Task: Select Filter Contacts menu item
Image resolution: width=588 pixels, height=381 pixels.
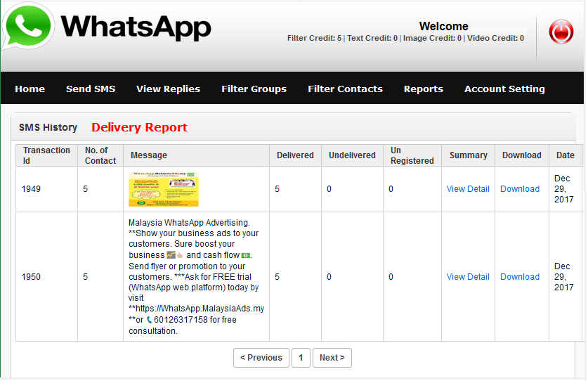Action: 346,89
